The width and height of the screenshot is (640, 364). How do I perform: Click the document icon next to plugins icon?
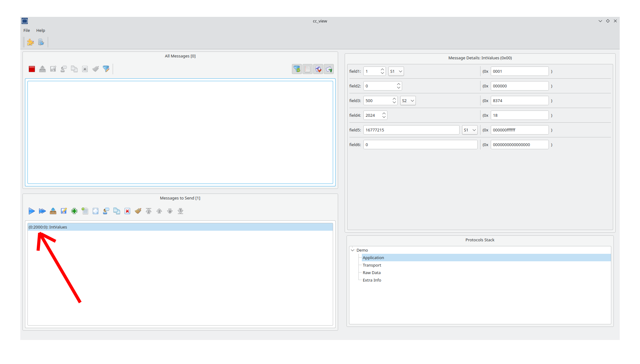tap(41, 42)
